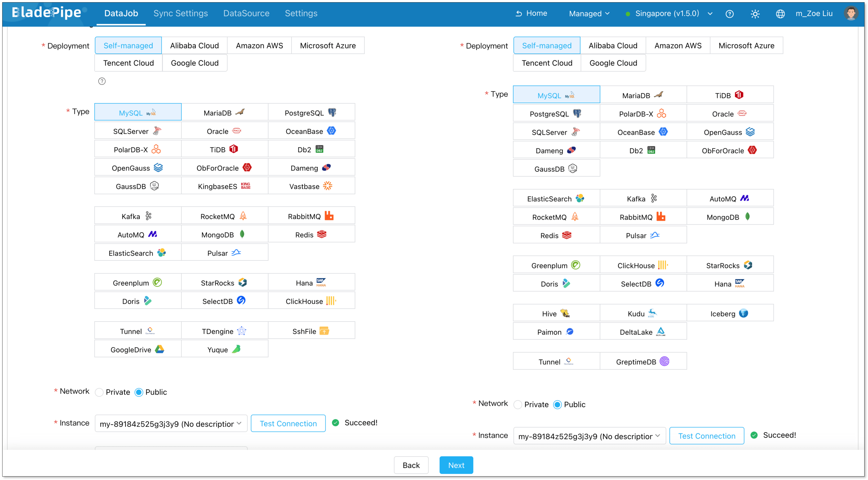Viewport: 868px width, 480px height.
Task: Pick StarRocks in the right type list
Action: coord(730,265)
